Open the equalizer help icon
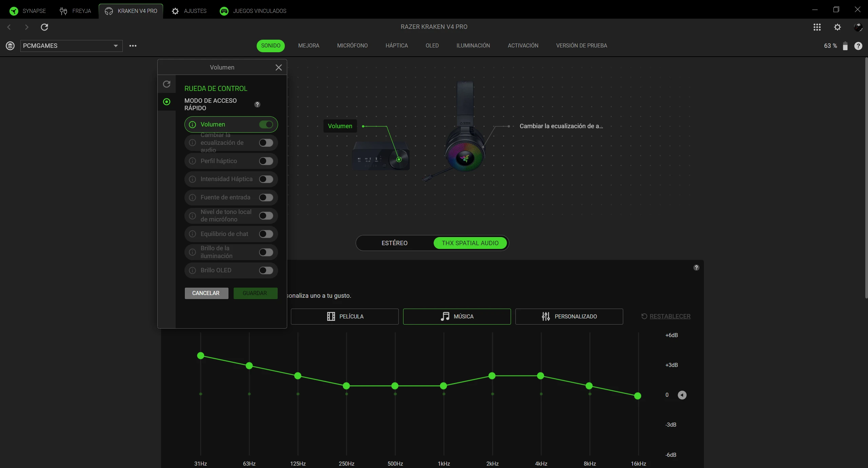 pos(696,268)
